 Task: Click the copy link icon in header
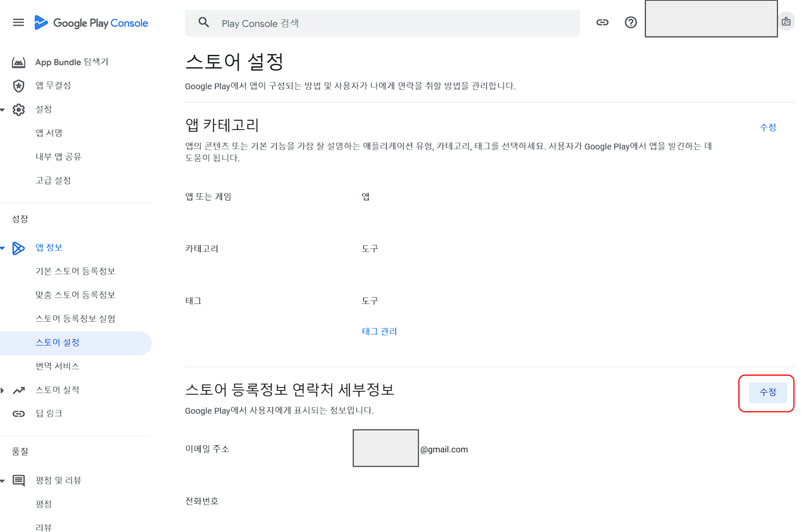point(602,22)
